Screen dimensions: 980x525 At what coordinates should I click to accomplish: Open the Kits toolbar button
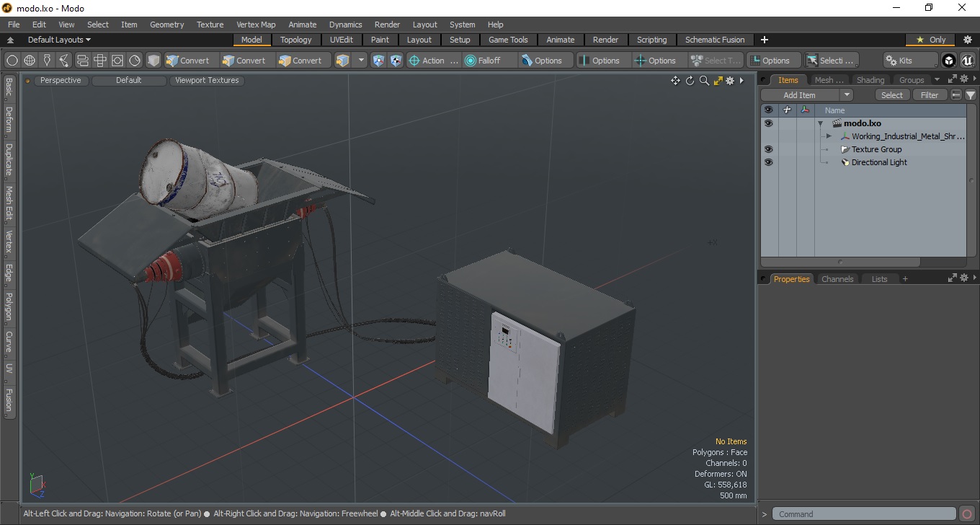[x=910, y=61]
